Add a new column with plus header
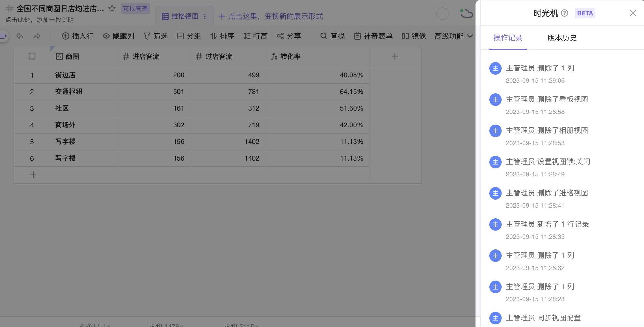 (x=395, y=56)
